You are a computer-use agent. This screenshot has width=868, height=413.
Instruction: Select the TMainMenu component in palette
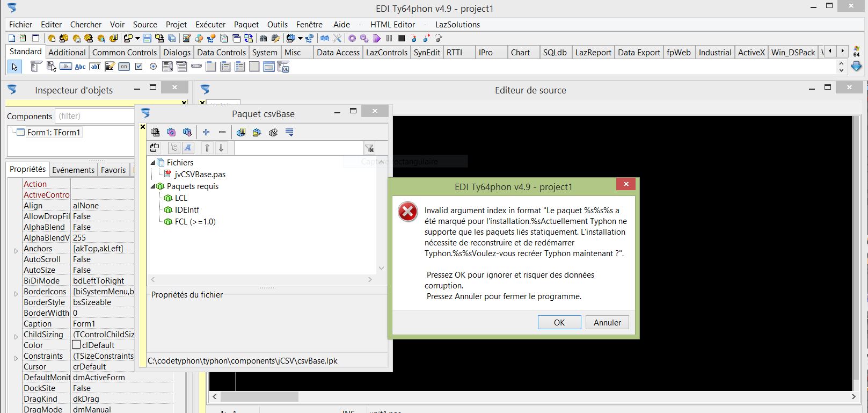(36, 67)
